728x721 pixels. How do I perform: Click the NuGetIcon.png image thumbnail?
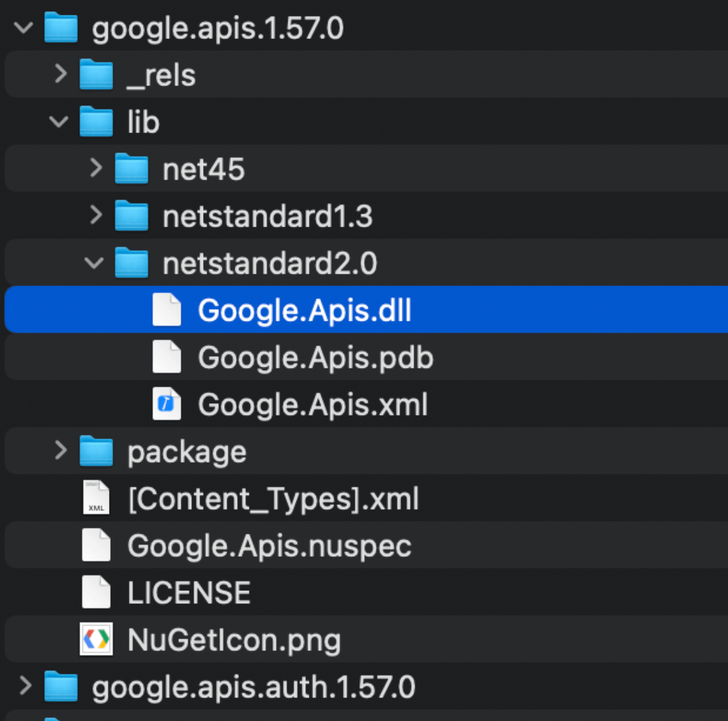[96, 639]
